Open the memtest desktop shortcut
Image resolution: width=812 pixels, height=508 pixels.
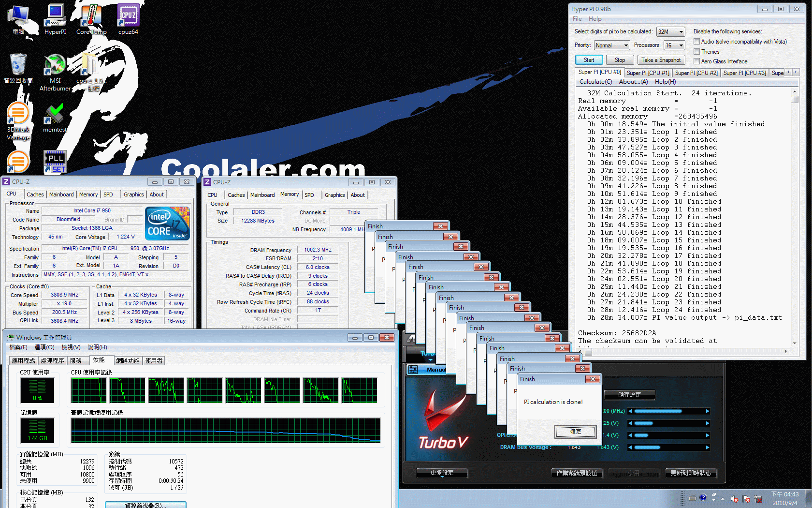(55, 118)
